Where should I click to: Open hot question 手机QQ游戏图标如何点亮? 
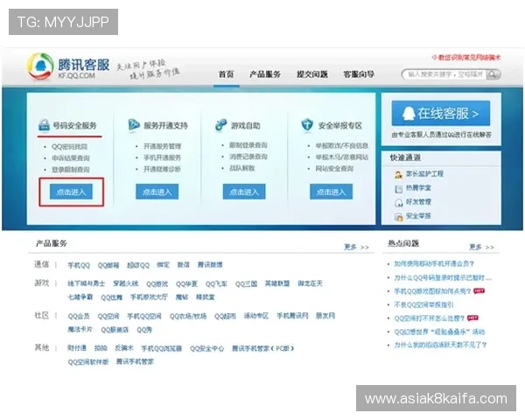(x=432, y=291)
